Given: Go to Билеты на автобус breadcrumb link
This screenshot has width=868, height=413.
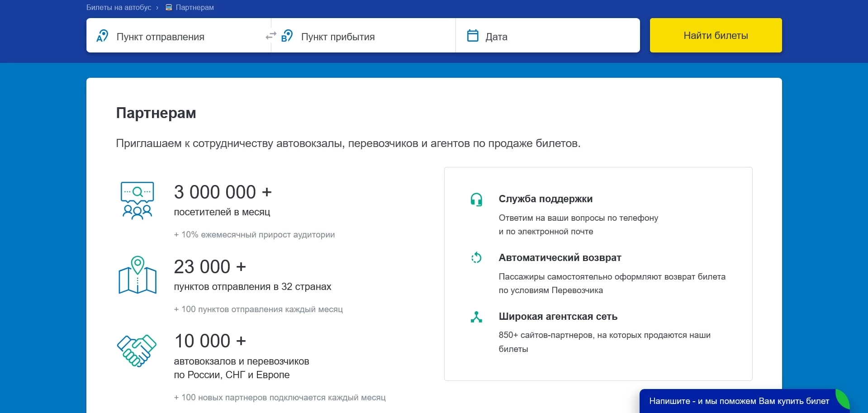Looking at the screenshot, I should (x=119, y=7).
